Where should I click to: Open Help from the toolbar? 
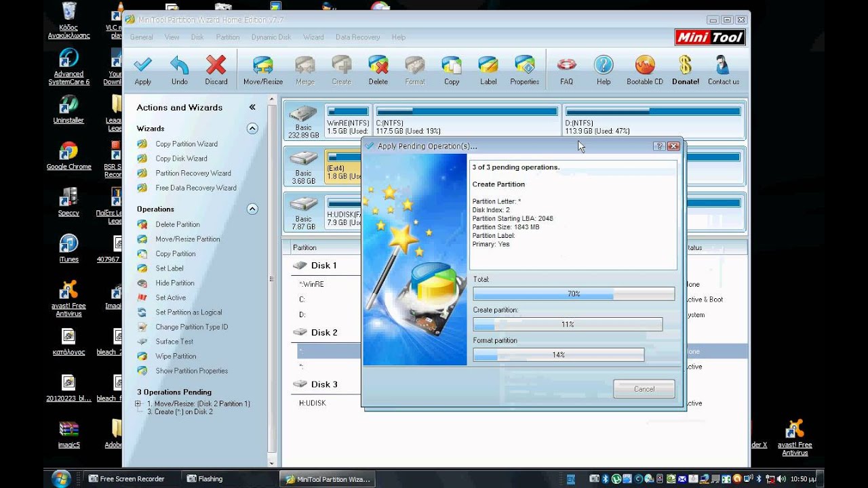[x=604, y=70]
